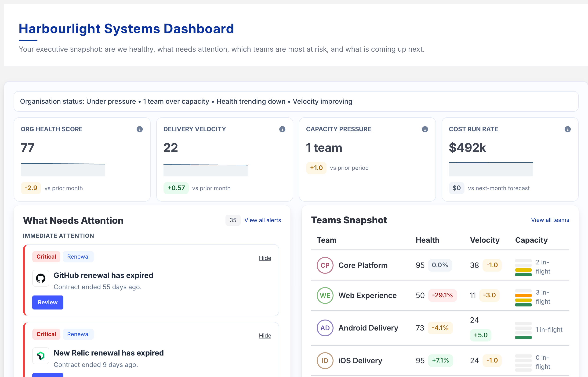This screenshot has width=588, height=377.
Task: Hide the New Relic renewal alert
Action: (x=265, y=335)
